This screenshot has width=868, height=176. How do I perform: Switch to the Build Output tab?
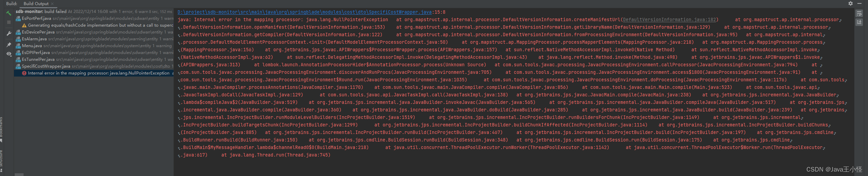36,4
